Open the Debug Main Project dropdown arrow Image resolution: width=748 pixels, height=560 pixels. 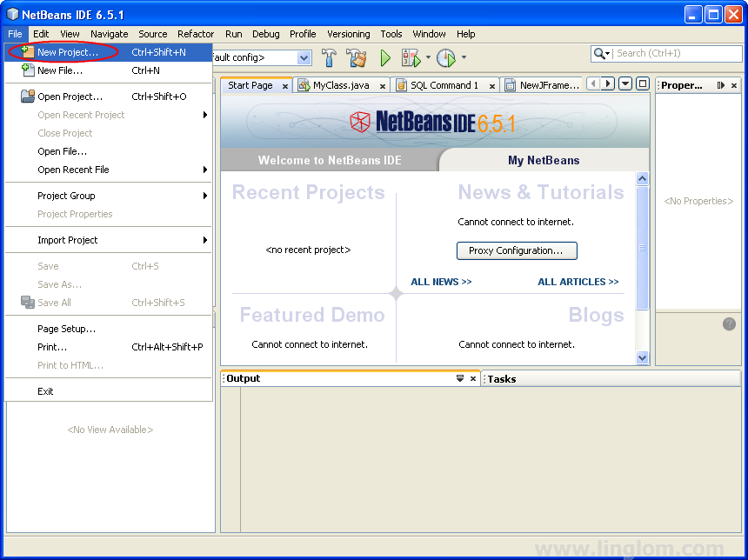[428, 57]
